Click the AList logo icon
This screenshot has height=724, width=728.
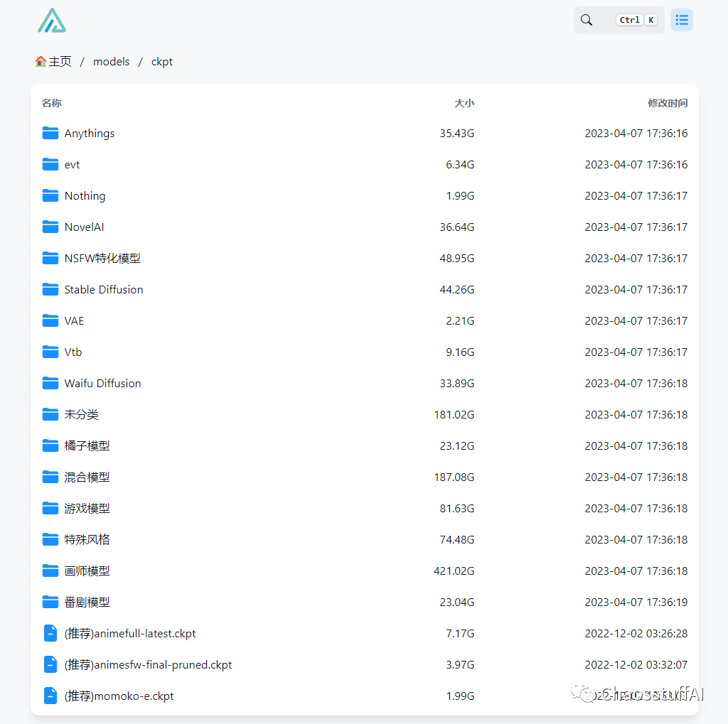[x=51, y=21]
